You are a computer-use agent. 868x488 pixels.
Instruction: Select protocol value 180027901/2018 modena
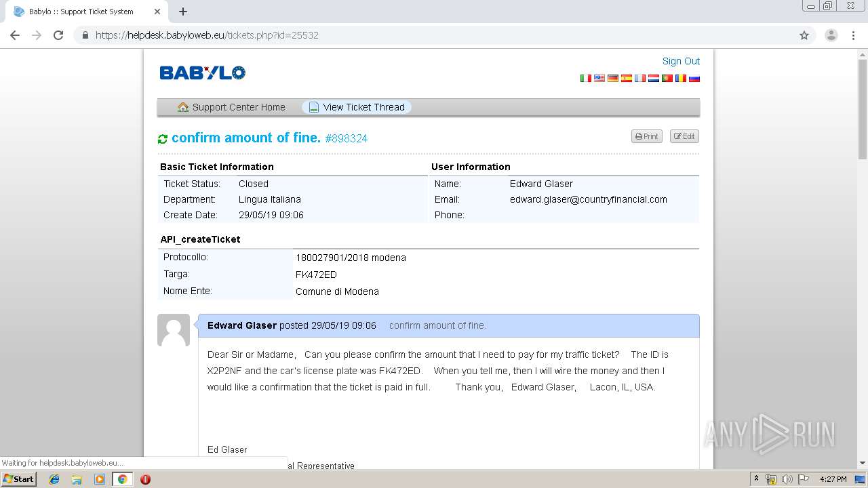click(x=351, y=258)
